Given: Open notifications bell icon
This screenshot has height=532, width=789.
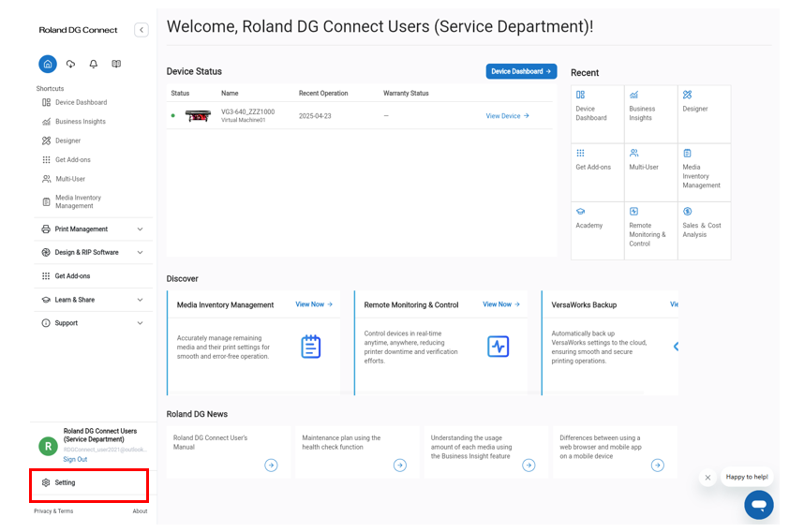Looking at the screenshot, I should coord(93,64).
